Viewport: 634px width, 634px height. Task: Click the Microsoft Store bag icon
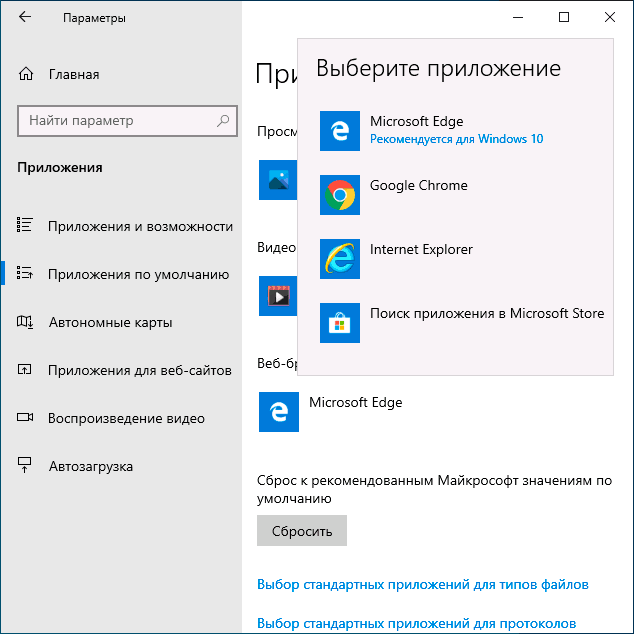[340, 323]
